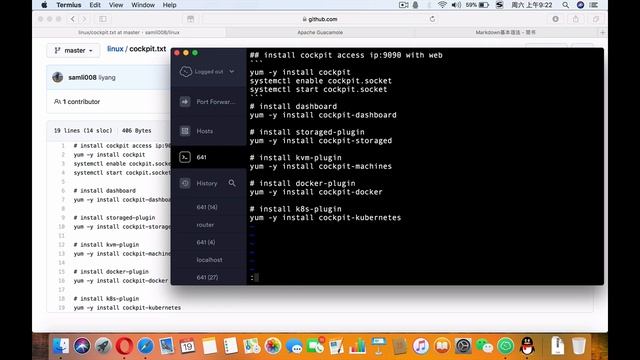Open the Port Forwarding arrow icon in Termius

[185, 102]
